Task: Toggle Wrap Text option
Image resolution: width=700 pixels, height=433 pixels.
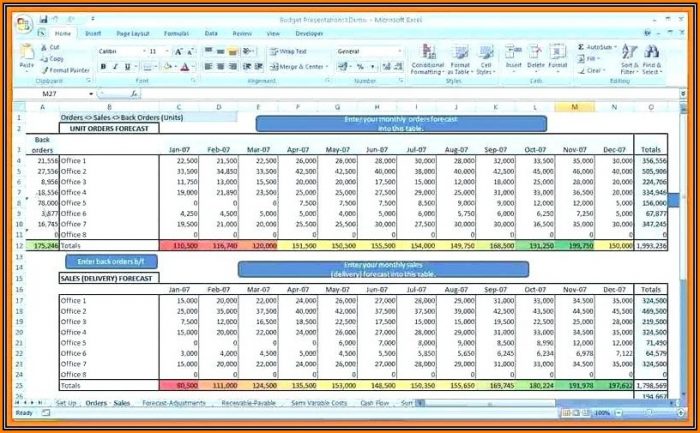Action: pyautogui.click(x=286, y=50)
